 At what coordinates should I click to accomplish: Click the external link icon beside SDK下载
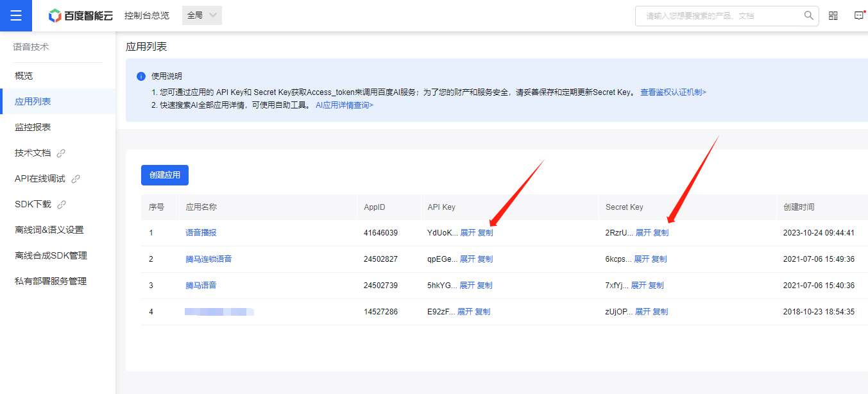coord(62,205)
